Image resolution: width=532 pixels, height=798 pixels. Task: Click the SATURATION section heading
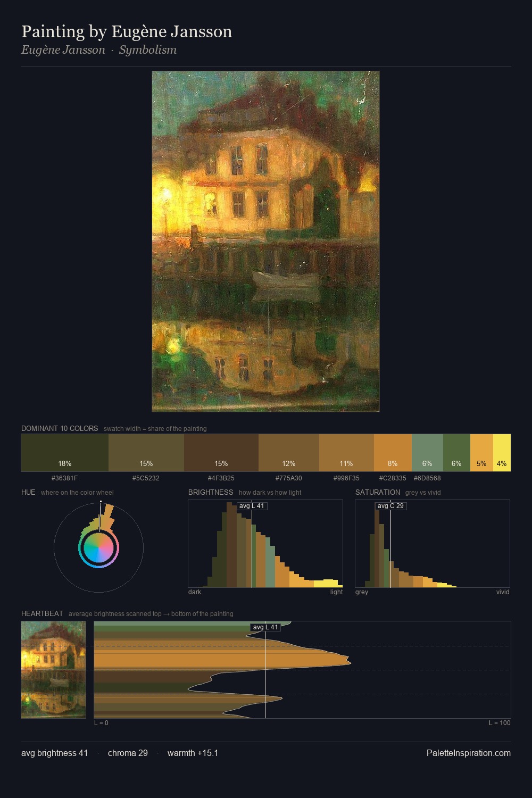coord(378,493)
